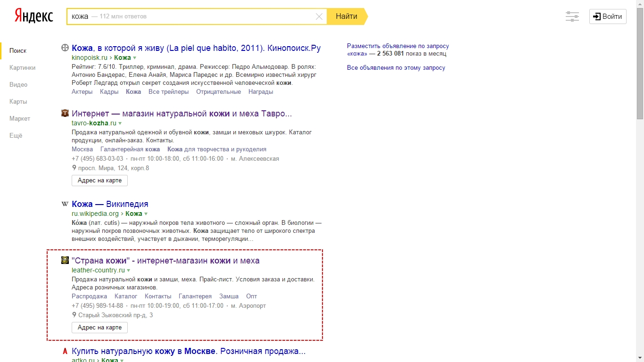Open Адрес на карте for leather-country
Image resolution: width=644 pixels, height=362 pixels.
[99, 328]
